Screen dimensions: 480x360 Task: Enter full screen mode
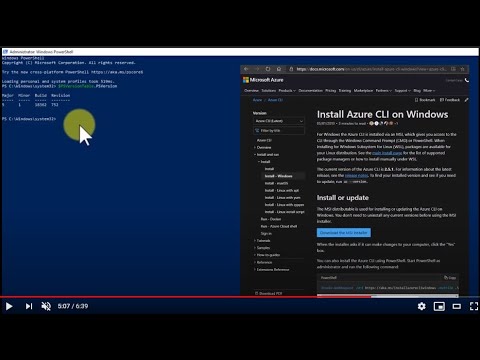pos(474,306)
